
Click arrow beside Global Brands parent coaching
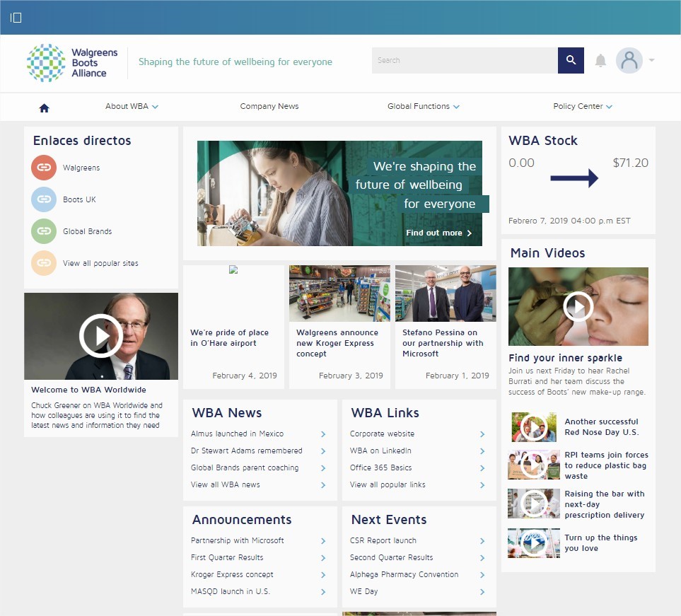[323, 468]
